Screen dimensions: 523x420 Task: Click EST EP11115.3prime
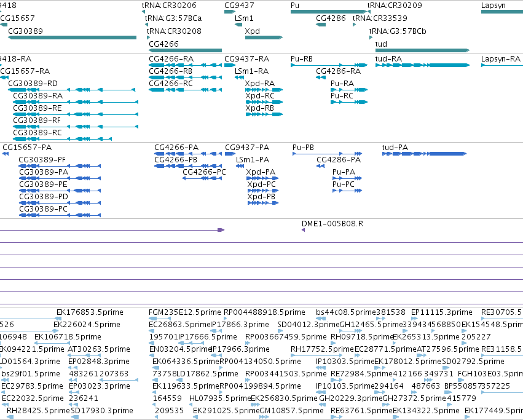click(442, 312)
